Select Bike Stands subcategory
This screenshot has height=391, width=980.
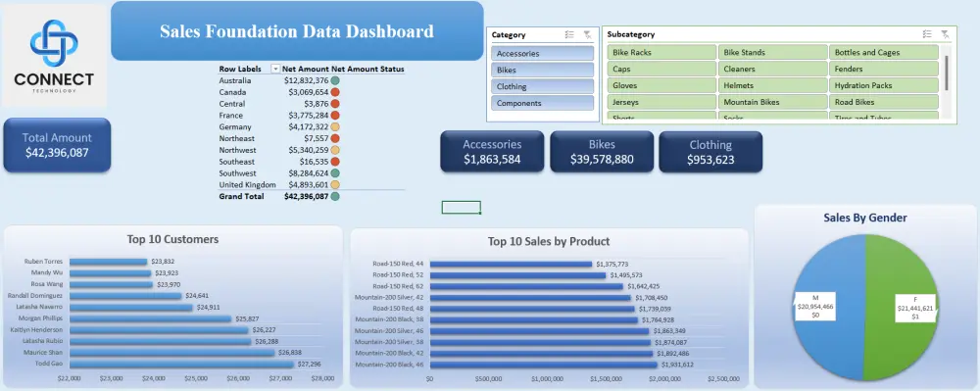[x=772, y=53]
